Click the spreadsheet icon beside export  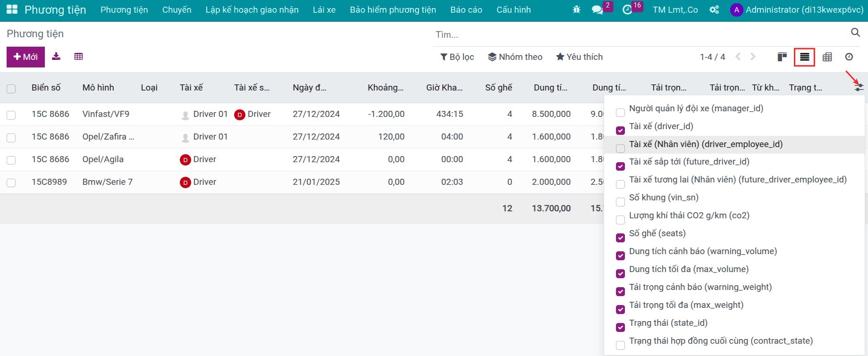pyautogui.click(x=78, y=57)
